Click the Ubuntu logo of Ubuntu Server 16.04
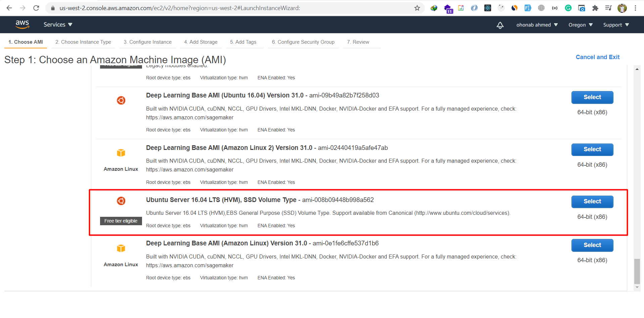Viewport: 644px width, 318px height. [121, 201]
